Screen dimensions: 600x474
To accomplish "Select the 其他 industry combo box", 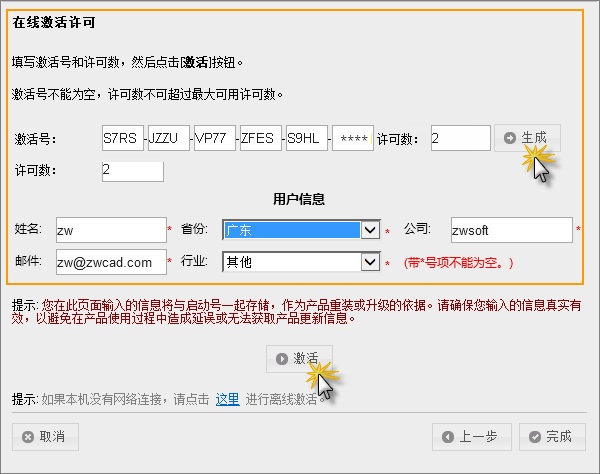I will (290, 262).
